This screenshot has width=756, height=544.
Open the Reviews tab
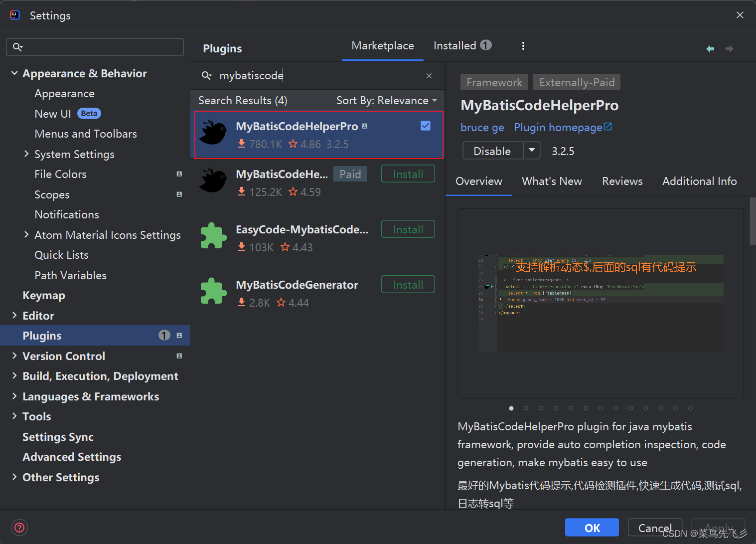(622, 181)
